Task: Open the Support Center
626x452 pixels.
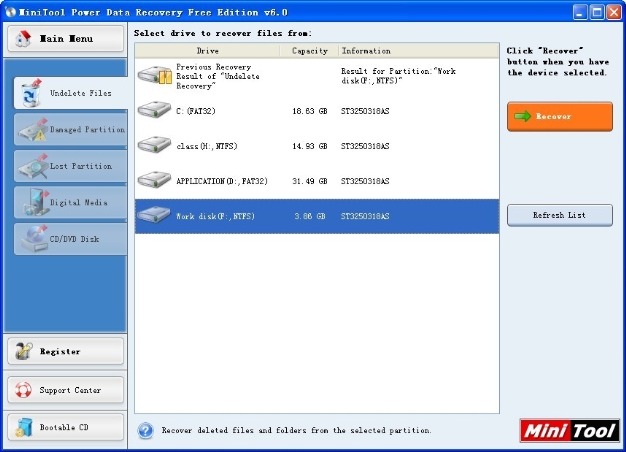Action: point(65,390)
